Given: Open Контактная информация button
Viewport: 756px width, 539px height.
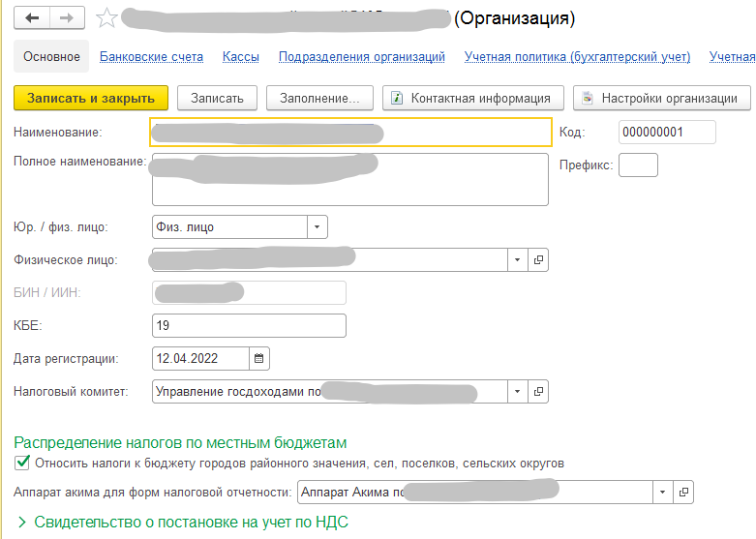Looking at the screenshot, I should point(472,98).
